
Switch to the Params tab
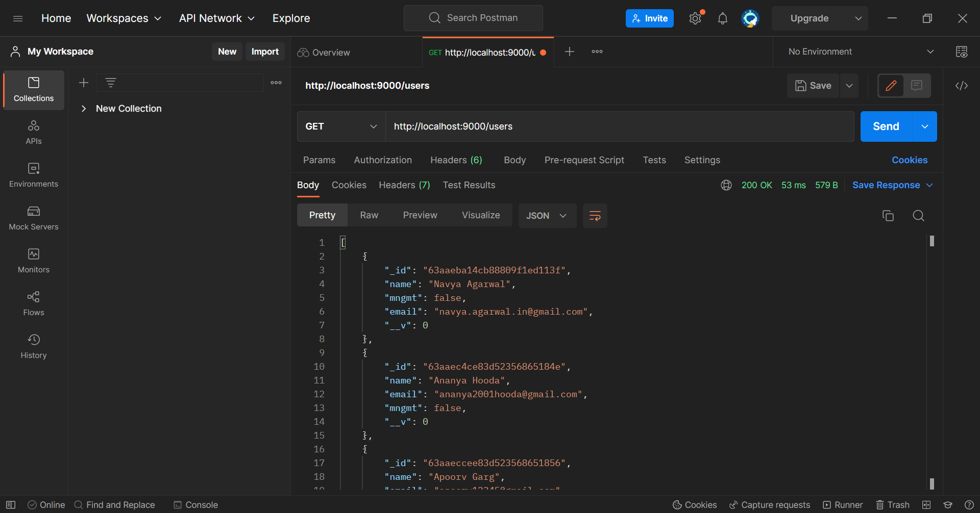tap(320, 160)
